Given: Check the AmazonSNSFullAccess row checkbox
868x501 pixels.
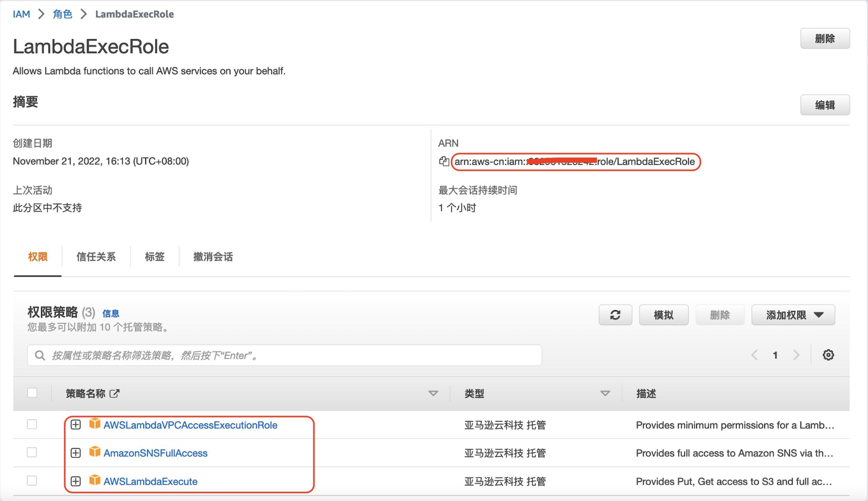Looking at the screenshot, I should [32, 452].
